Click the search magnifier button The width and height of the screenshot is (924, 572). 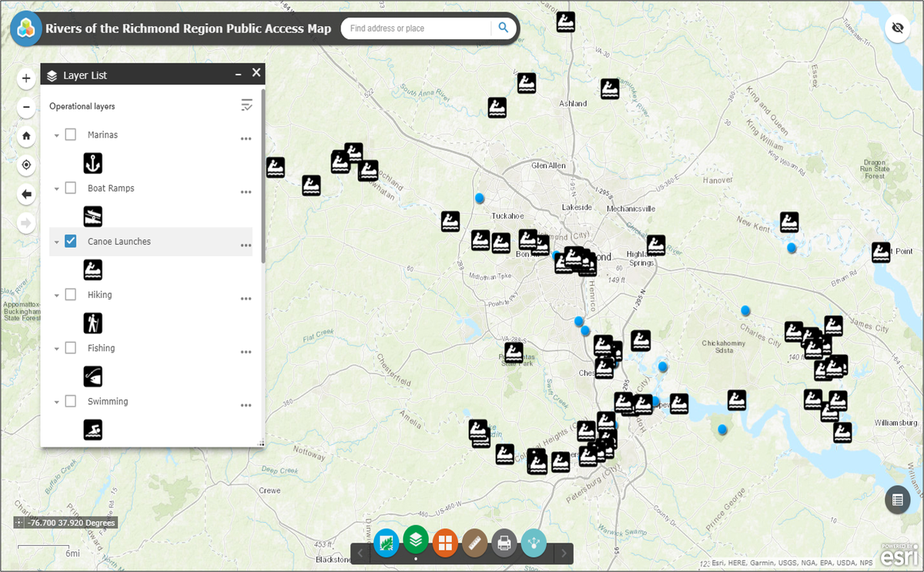(x=504, y=27)
